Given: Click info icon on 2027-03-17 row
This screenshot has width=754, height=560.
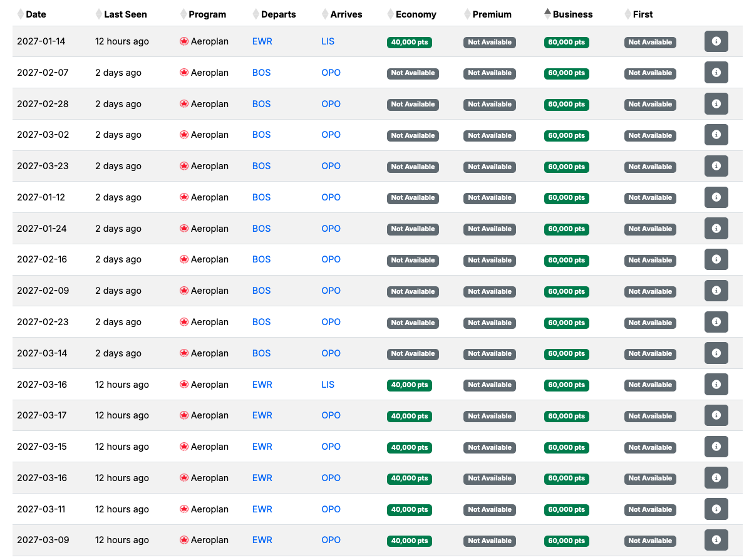Looking at the screenshot, I should (716, 415).
